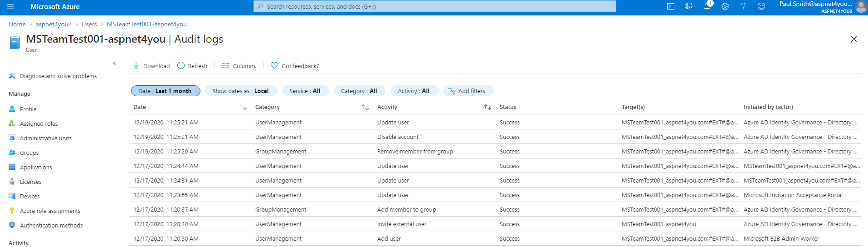This screenshot has height=247, width=868.
Task: Click the Profile person icon
Action: click(x=12, y=109)
